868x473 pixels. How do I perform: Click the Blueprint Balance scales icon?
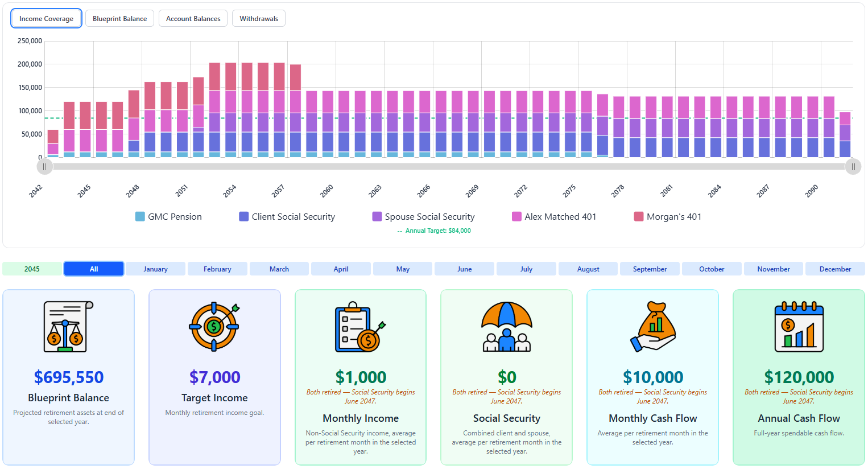click(68, 327)
